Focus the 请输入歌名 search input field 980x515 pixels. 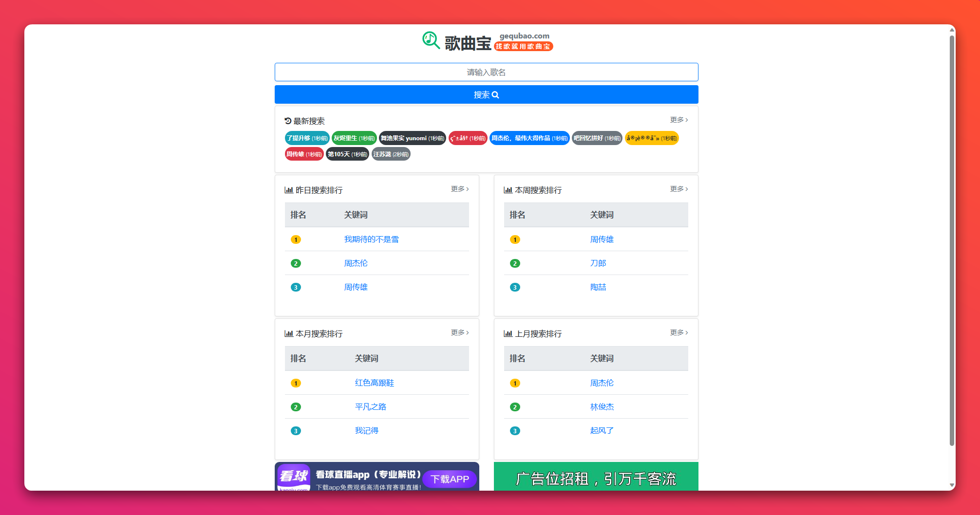coord(486,72)
